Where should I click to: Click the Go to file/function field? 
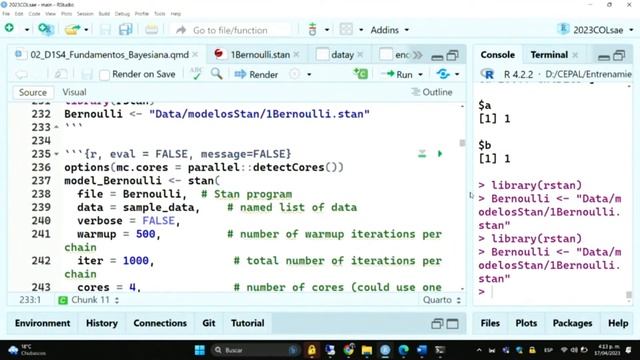231,30
